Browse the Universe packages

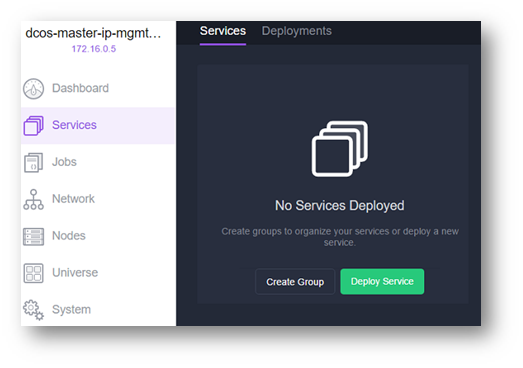pyautogui.click(x=75, y=273)
